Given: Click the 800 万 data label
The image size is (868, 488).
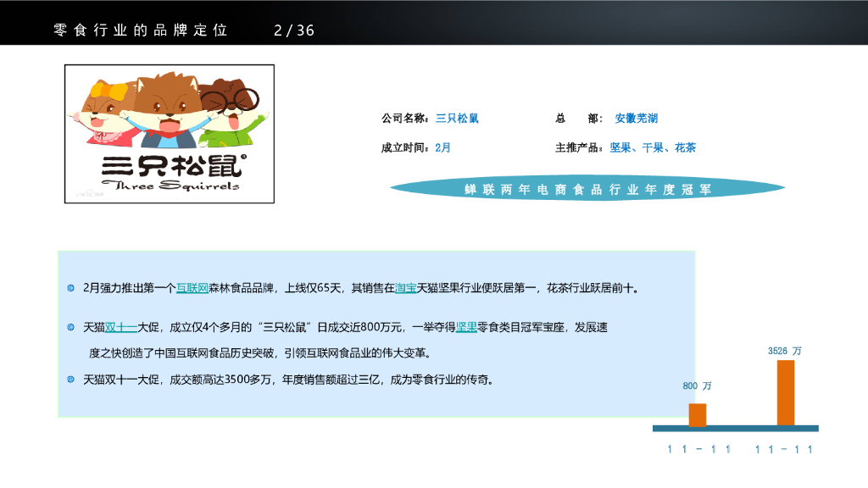Looking at the screenshot, I should coord(697,385).
